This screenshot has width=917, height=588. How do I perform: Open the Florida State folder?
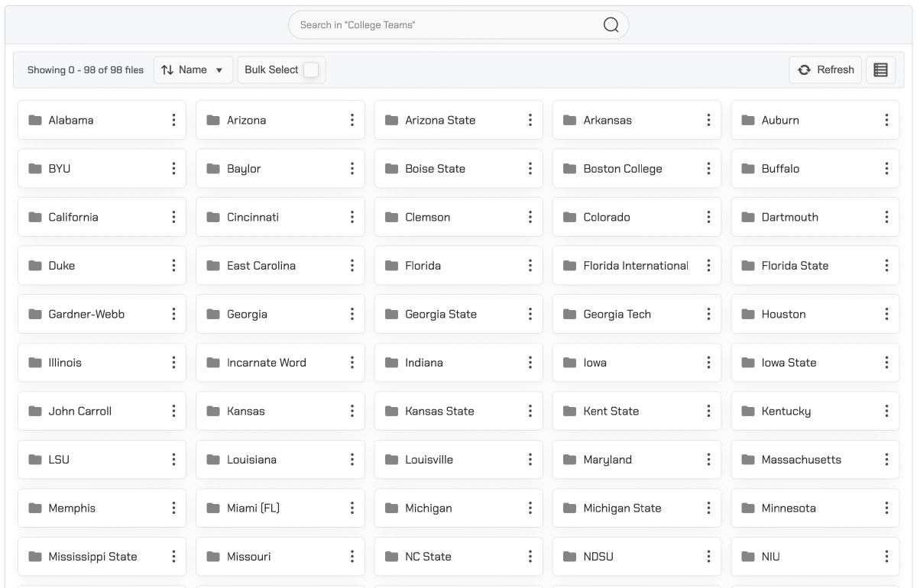point(815,266)
